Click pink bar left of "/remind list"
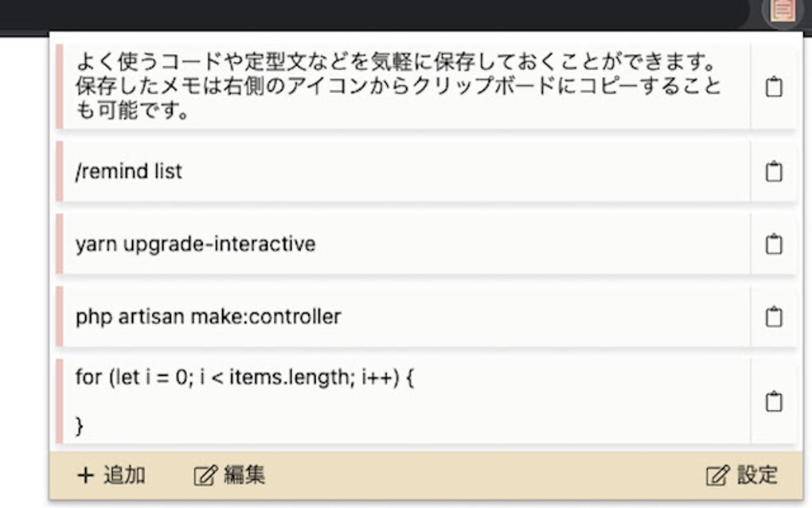 tap(60, 171)
